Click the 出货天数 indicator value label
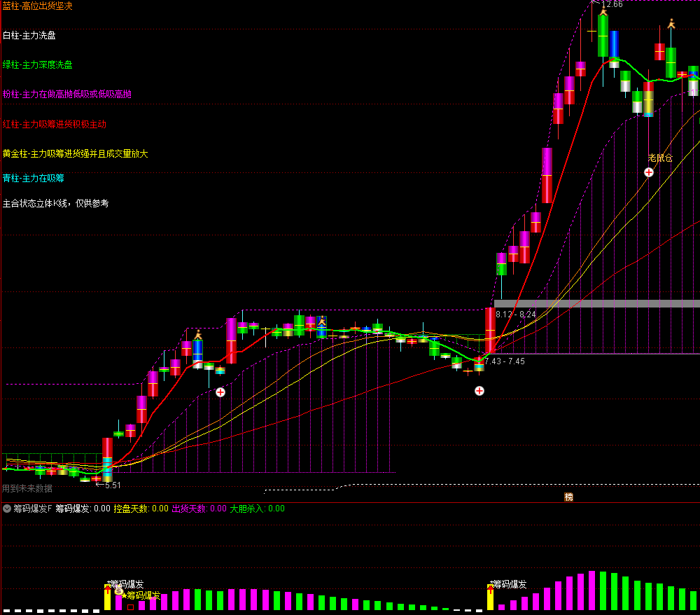 tap(199, 509)
